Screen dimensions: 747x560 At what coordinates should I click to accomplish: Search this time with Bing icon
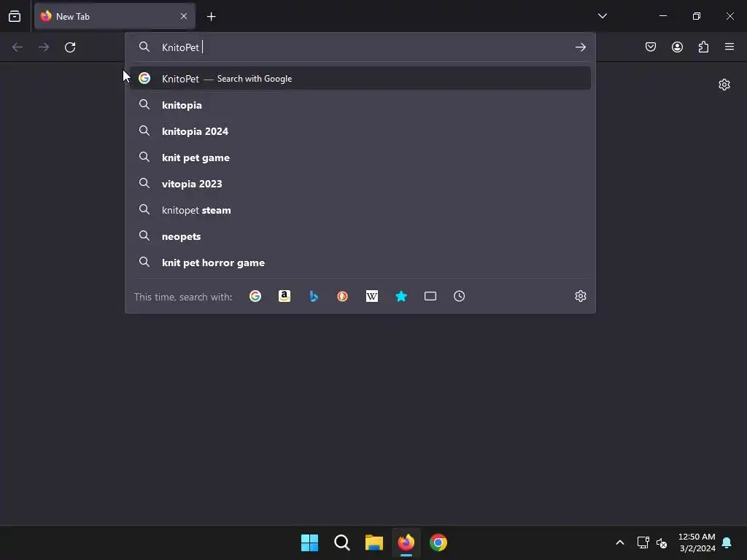pyautogui.click(x=314, y=296)
